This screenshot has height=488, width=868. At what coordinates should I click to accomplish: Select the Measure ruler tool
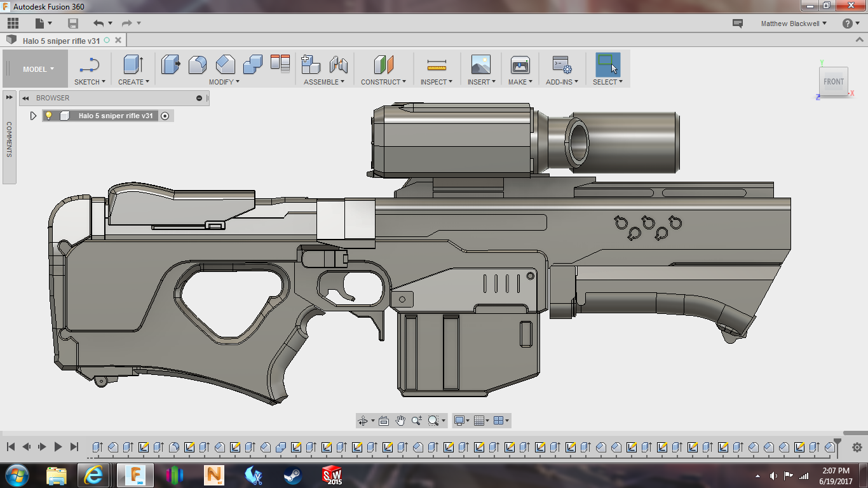point(437,64)
